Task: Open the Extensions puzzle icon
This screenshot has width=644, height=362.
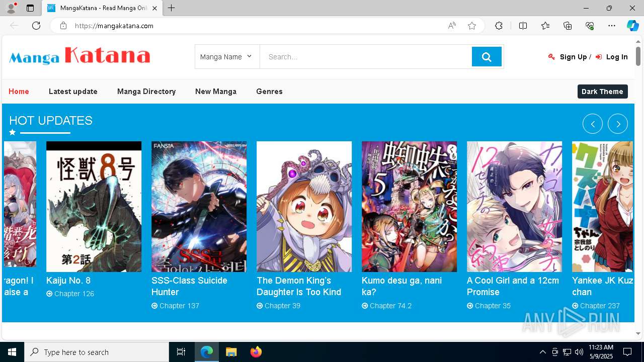Action: [499, 26]
